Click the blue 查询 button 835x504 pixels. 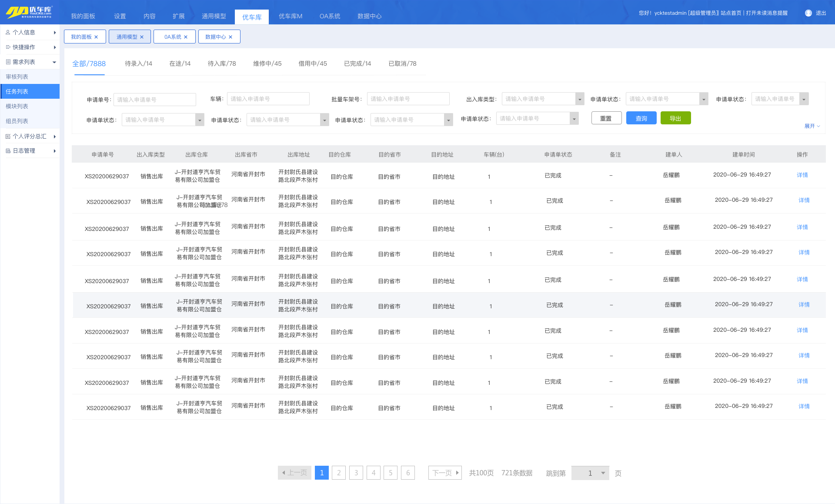pyautogui.click(x=641, y=118)
